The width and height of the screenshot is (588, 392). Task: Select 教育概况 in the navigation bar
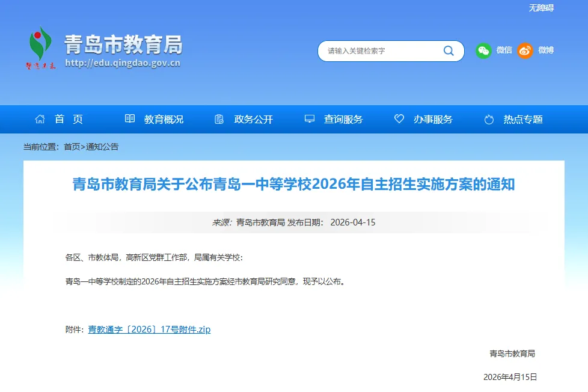[x=164, y=119]
